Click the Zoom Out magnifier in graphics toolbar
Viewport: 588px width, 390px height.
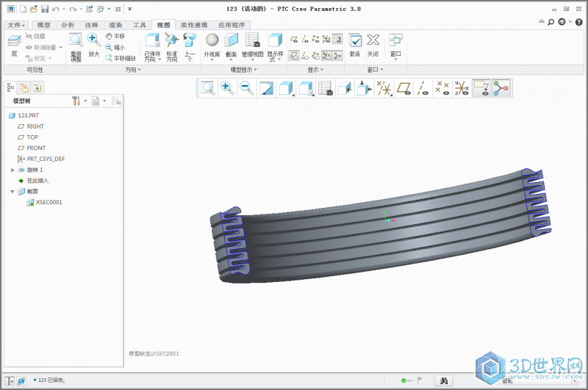246,88
